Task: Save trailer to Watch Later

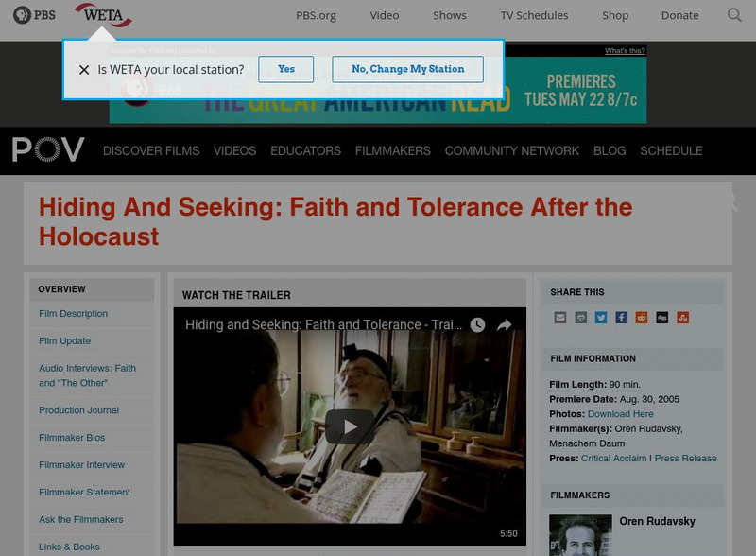Action: [x=478, y=325]
